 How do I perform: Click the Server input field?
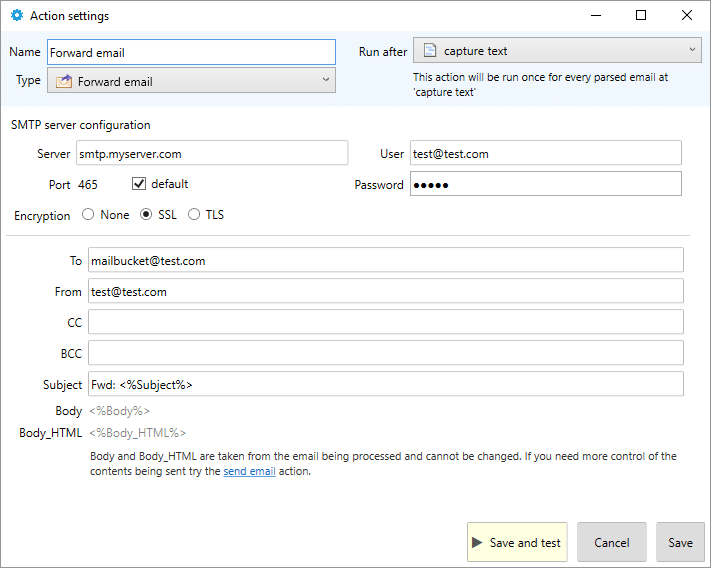pyautogui.click(x=212, y=153)
